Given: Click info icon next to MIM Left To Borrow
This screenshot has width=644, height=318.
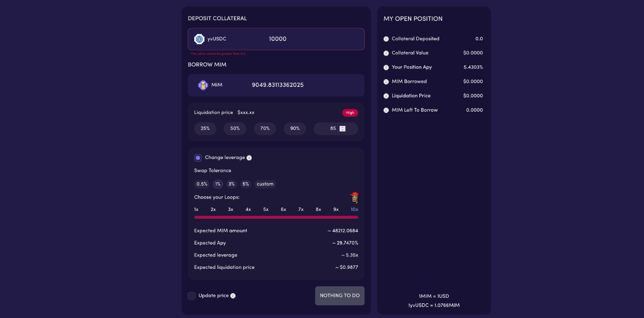Looking at the screenshot, I should tap(386, 110).
